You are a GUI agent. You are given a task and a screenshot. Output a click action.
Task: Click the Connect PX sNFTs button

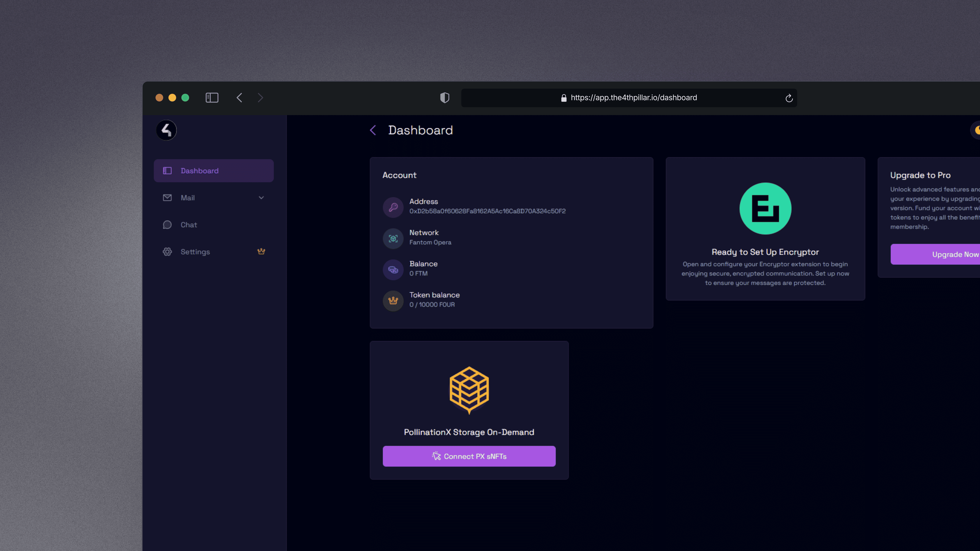pos(469,456)
